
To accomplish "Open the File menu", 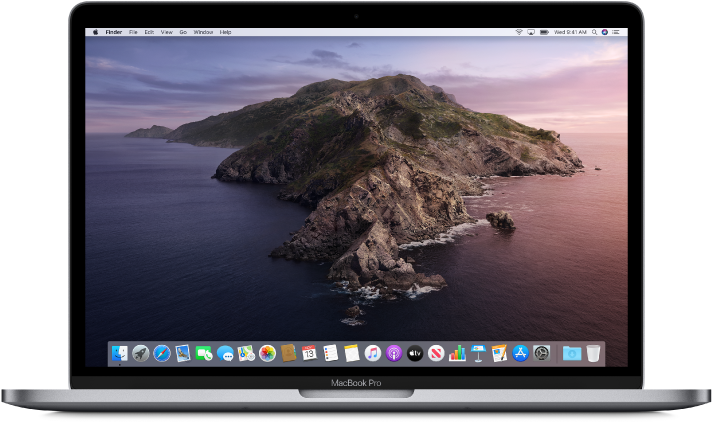I will coord(133,32).
